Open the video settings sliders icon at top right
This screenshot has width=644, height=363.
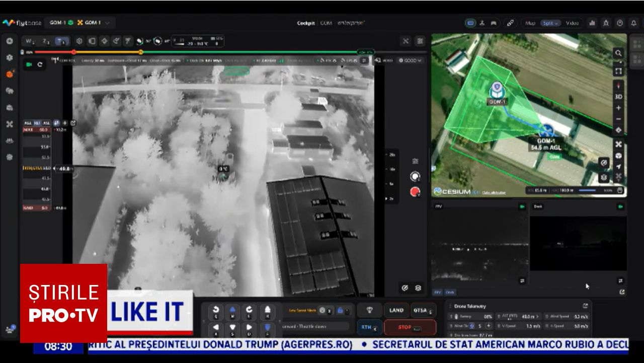pyautogui.click(x=420, y=41)
